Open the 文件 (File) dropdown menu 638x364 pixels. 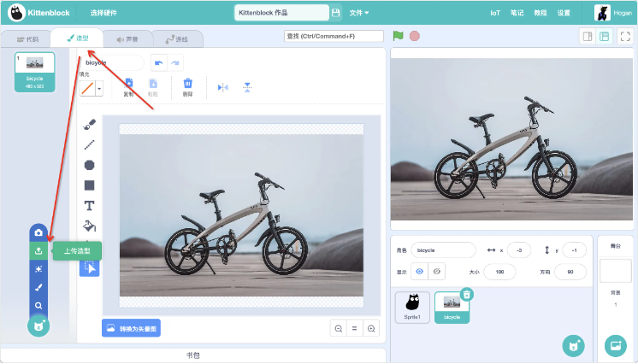pyautogui.click(x=359, y=13)
